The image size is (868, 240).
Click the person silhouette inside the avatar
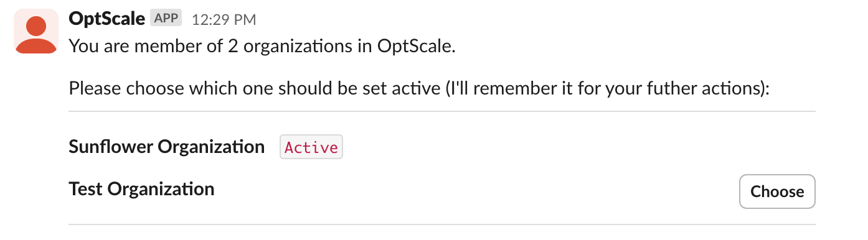pyautogui.click(x=35, y=36)
